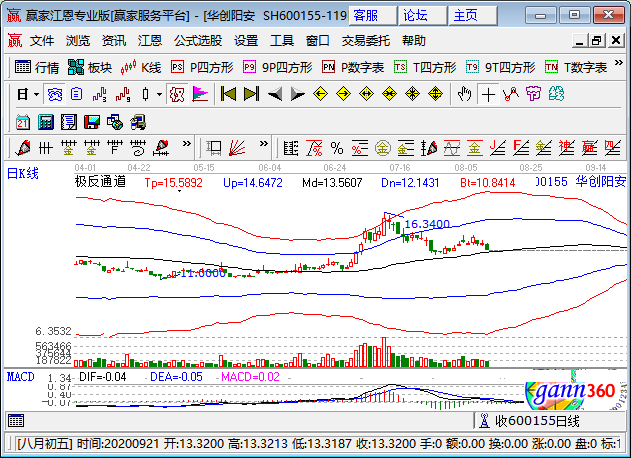Click the 日K线 chart label
The image size is (631, 458).
point(23,173)
